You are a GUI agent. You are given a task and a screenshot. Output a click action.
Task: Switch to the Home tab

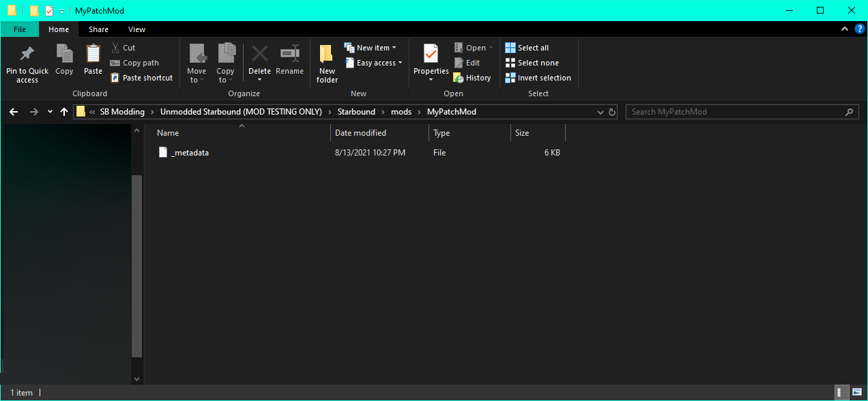tap(59, 29)
